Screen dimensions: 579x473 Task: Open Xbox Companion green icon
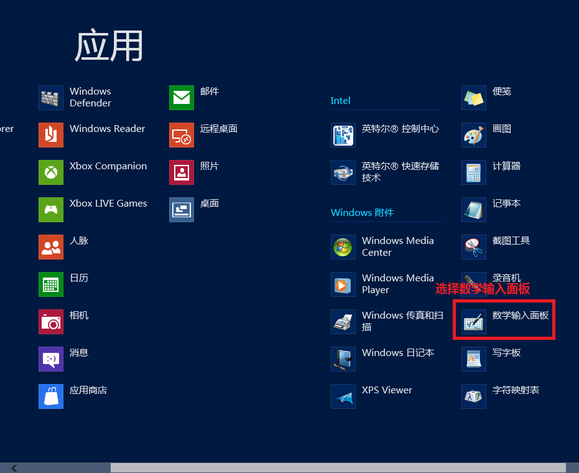pos(51,172)
